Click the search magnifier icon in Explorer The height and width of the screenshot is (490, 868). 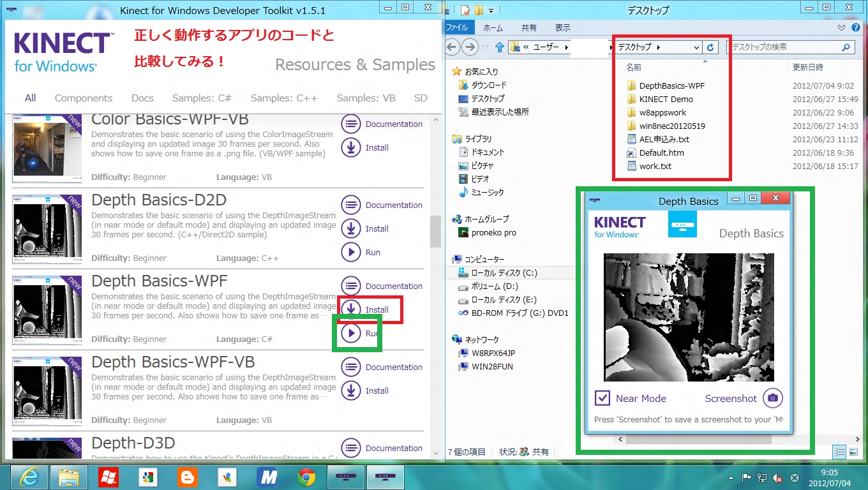tap(846, 47)
